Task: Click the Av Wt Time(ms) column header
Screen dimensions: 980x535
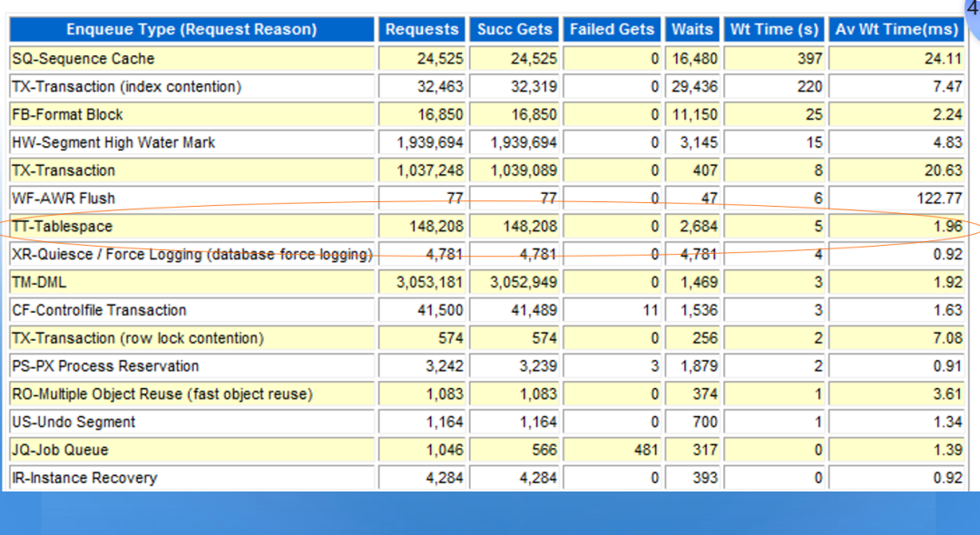Action: [897, 29]
